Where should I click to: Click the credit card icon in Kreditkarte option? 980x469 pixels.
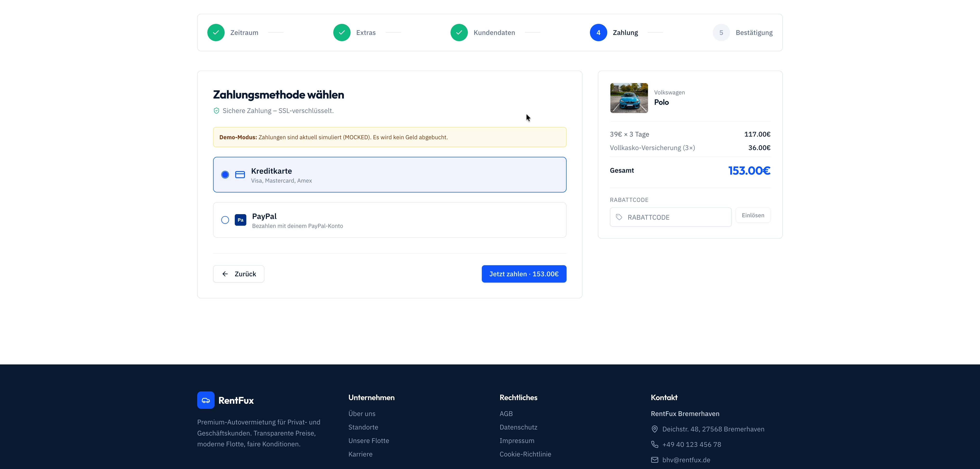240,175
